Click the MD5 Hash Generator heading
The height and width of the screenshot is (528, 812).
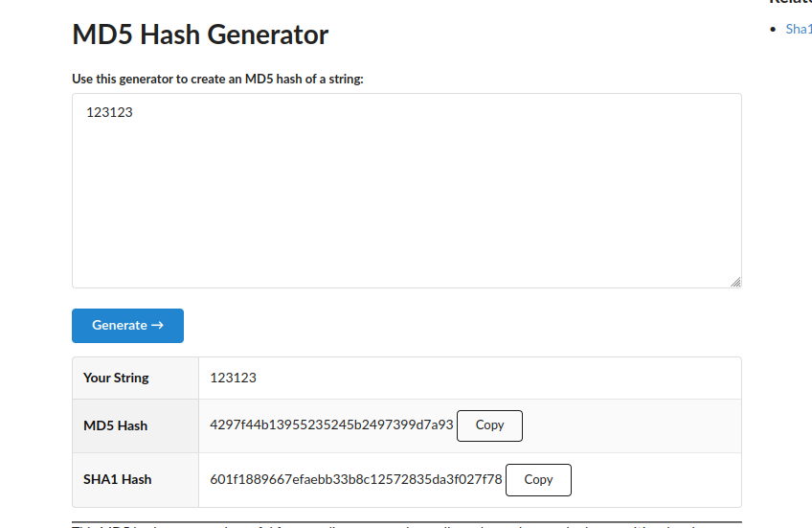click(200, 34)
